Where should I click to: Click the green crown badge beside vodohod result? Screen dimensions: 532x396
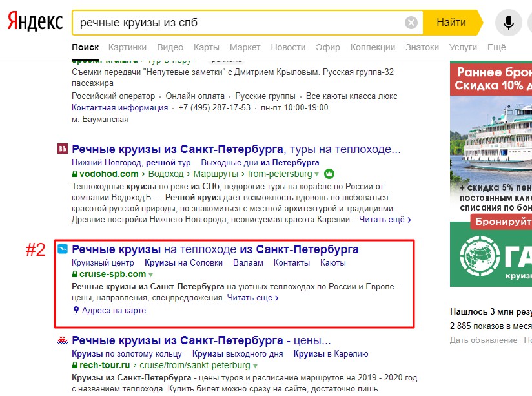(x=329, y=174)
